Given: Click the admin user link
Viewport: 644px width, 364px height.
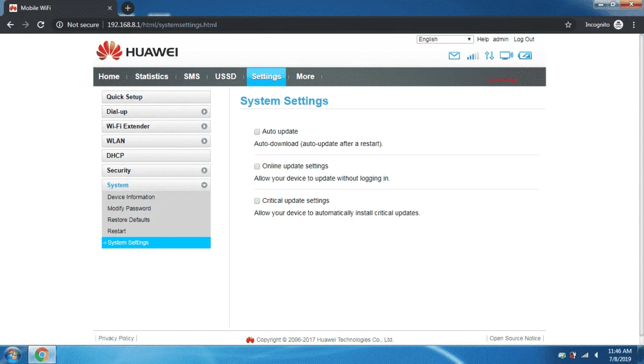Looking at the screenshot, I should [501, 39].
